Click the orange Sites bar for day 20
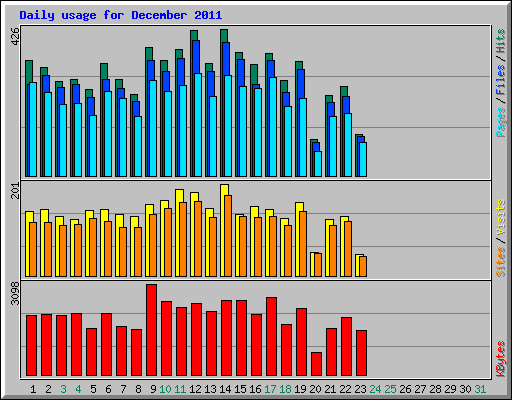The image size is (512, 400). (318, 265)
